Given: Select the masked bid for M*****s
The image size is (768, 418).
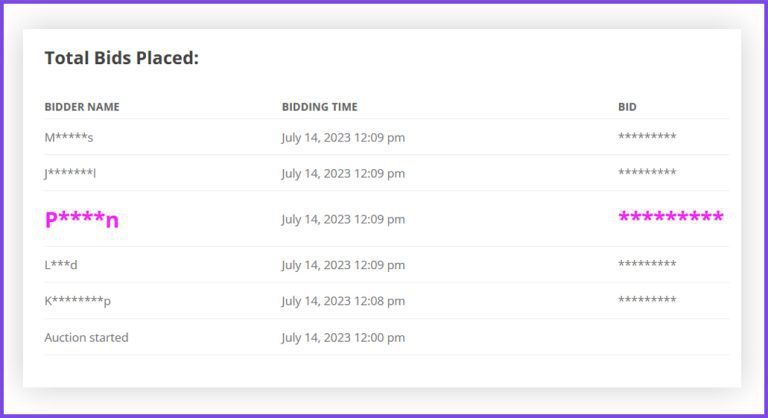Looking at the screenshot, I should (x=647, y=137).
